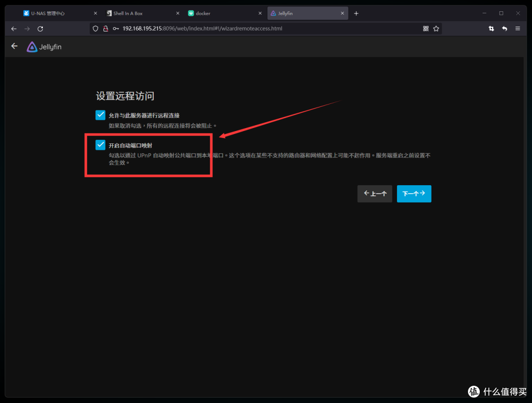Click the padlock icon in the address bar
Viewport: 532px width, 403px height.
coord(105,29)
